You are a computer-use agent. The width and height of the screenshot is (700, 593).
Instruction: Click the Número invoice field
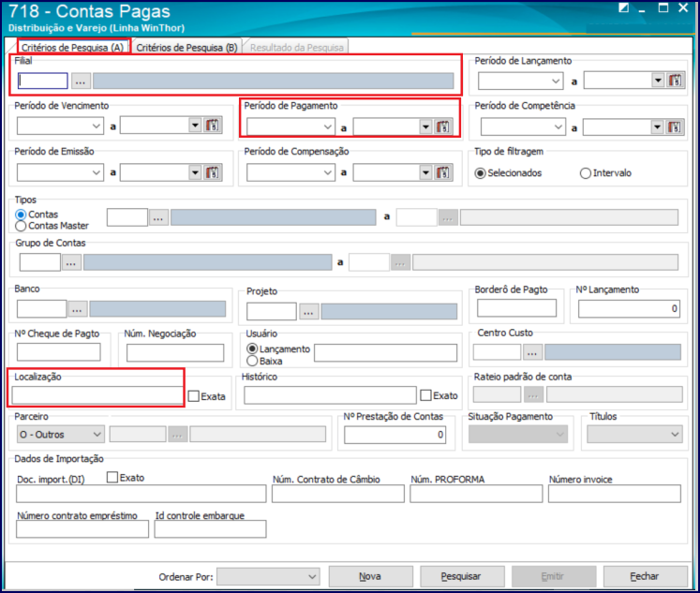point(615,494)
